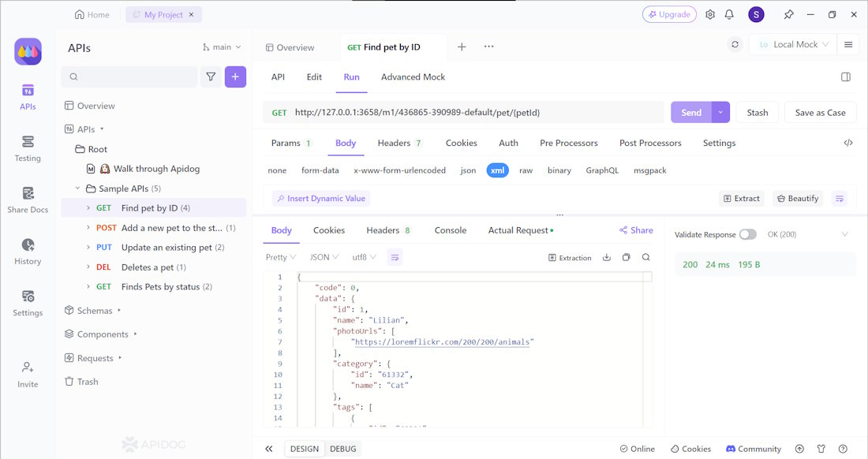Screen dimensions: 868x459
Task: Click the purple plus add button
Action: [x=235, y=76]
